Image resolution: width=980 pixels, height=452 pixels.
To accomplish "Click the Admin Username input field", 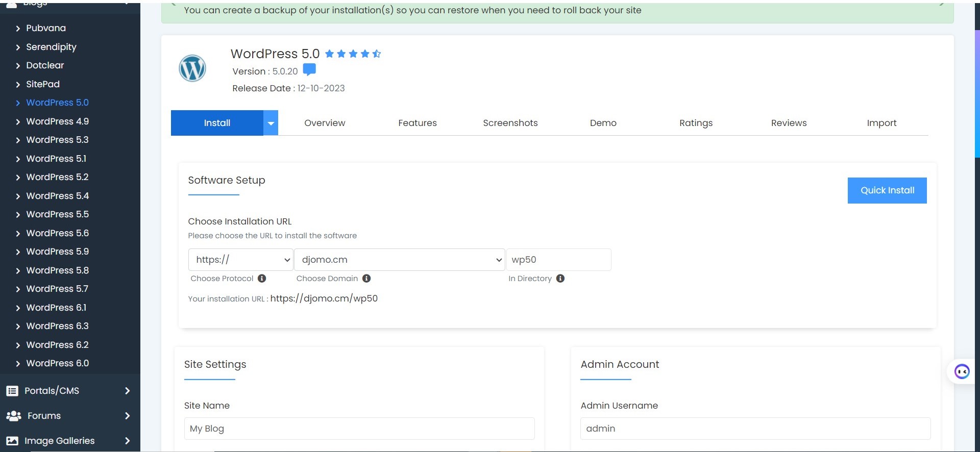I will 755,429.
